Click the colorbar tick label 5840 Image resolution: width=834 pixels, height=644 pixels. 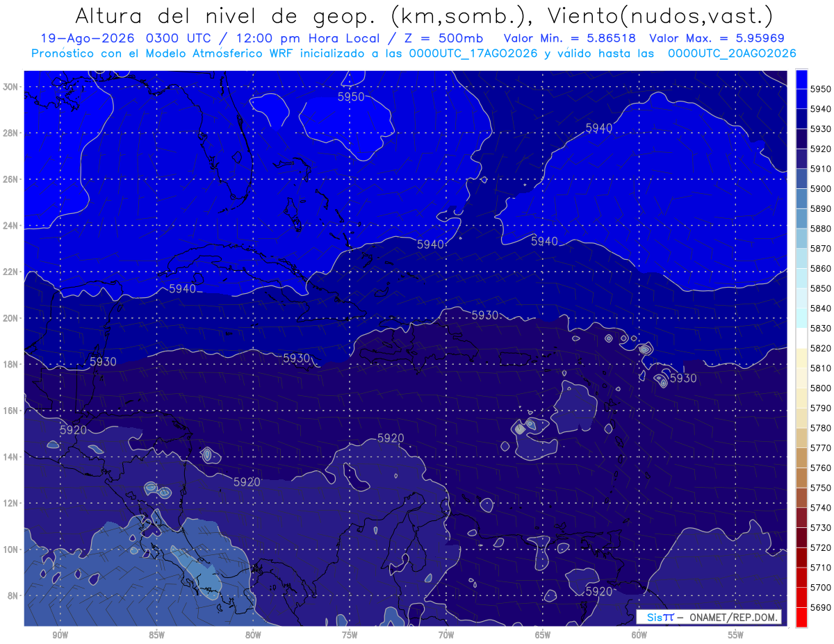pos(821,308)
